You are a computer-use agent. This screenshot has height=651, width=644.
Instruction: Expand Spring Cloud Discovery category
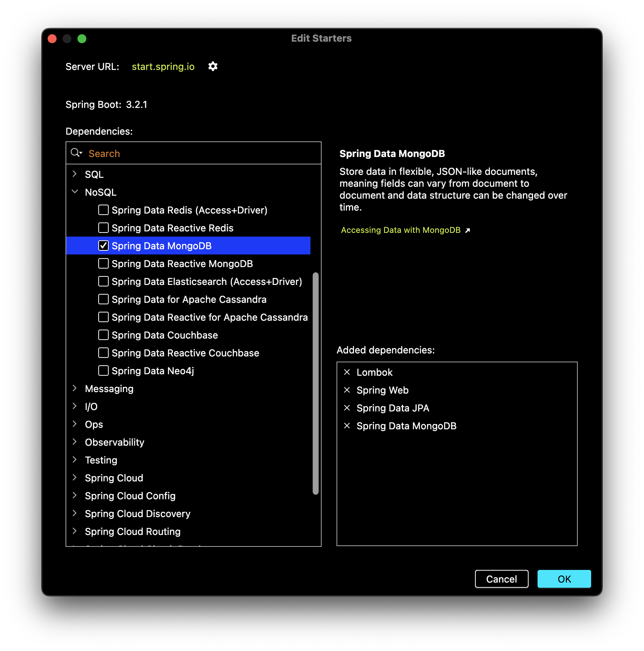point(74,513)
